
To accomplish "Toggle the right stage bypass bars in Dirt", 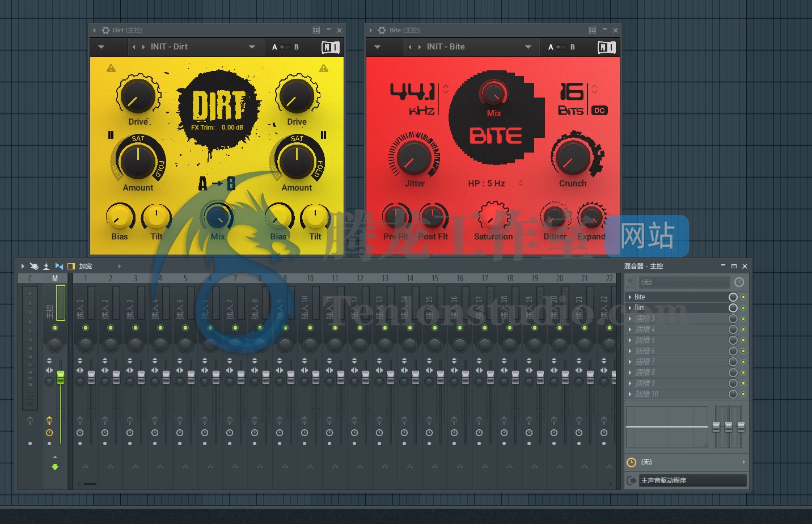I will (x=323, y=135).
